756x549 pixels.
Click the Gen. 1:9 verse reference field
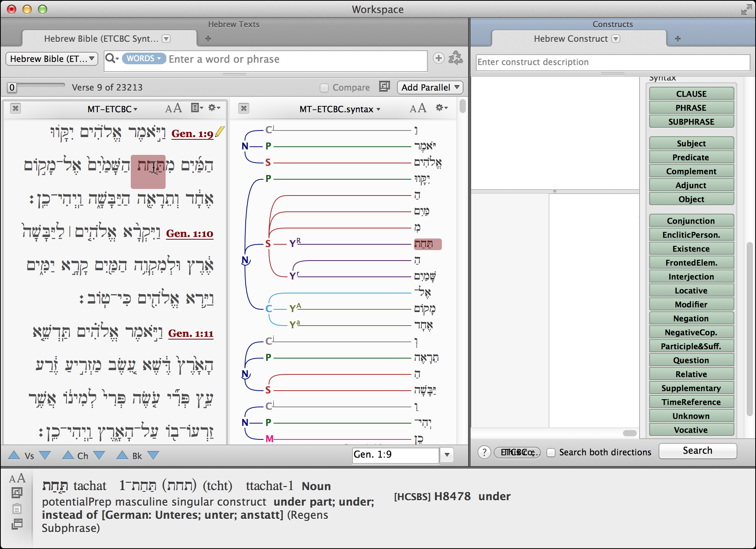pos(395,455)
